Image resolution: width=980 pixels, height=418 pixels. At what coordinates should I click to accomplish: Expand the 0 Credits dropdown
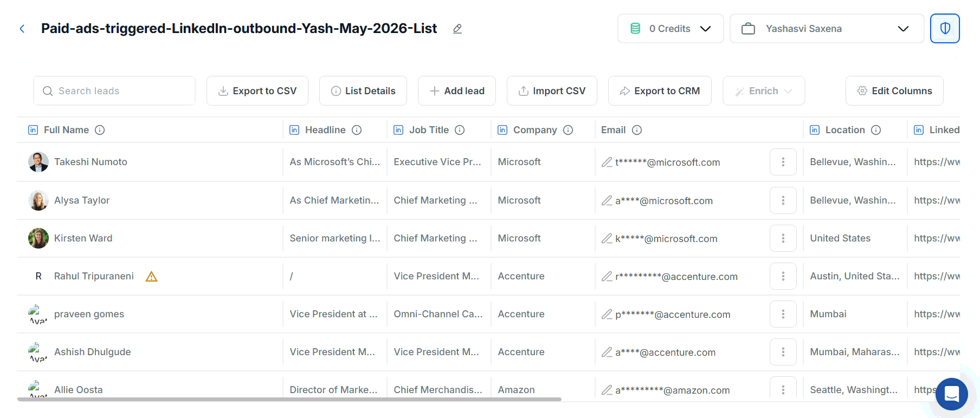670,29
